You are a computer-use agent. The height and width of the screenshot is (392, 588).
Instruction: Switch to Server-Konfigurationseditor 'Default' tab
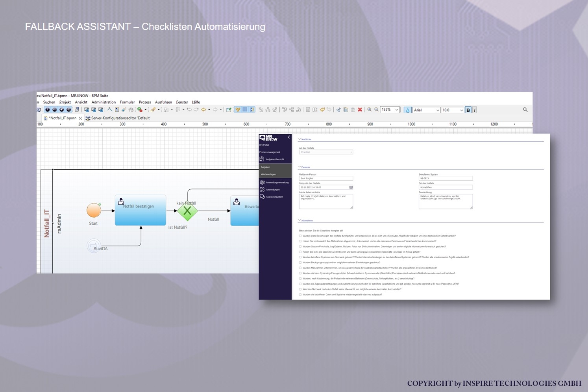tap(118, 118)
